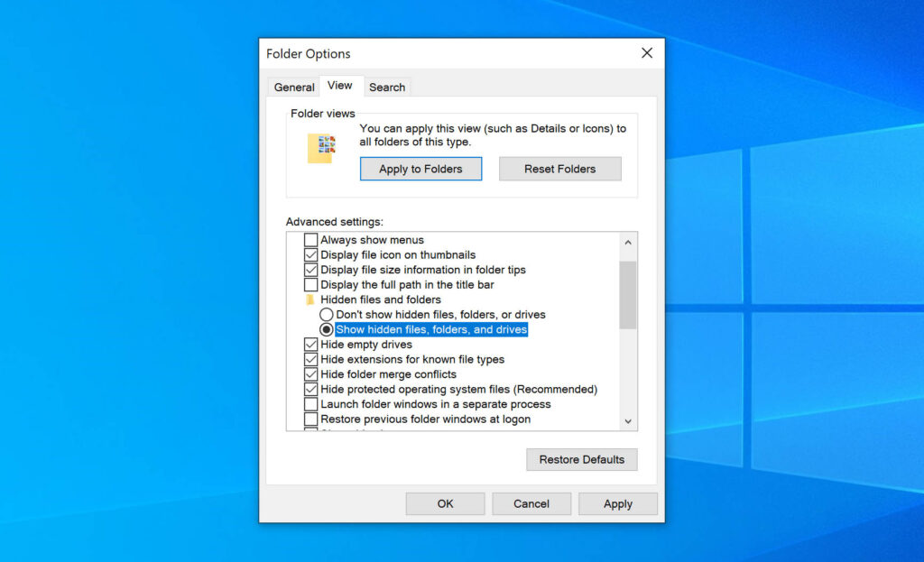Enable Display the full path in the title bar

[310, 284]
